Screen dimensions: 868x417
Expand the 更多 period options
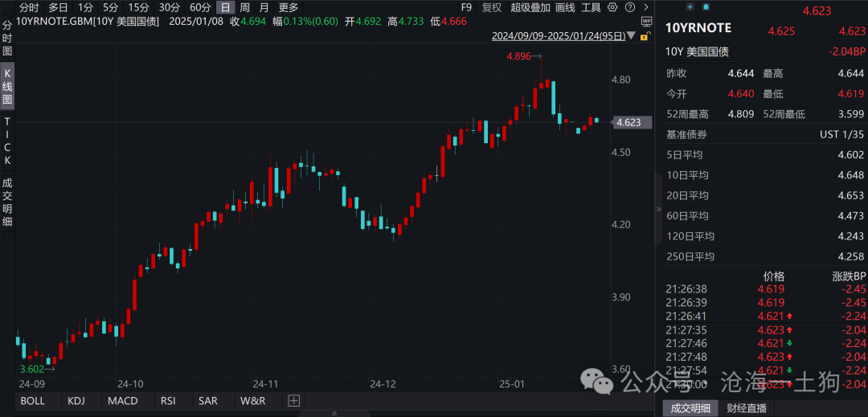[x=288, y=7]
